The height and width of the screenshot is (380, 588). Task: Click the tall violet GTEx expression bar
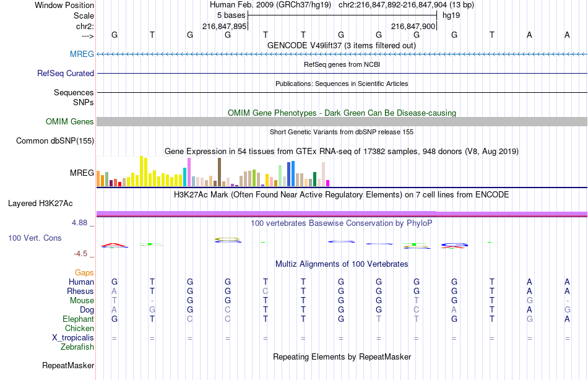(x=189, y=172)
